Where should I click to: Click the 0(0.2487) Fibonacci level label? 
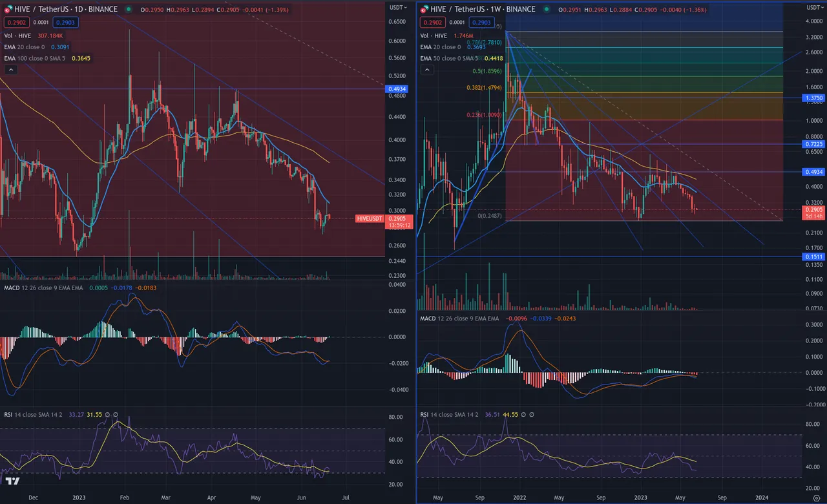click(x=491, y=216)
